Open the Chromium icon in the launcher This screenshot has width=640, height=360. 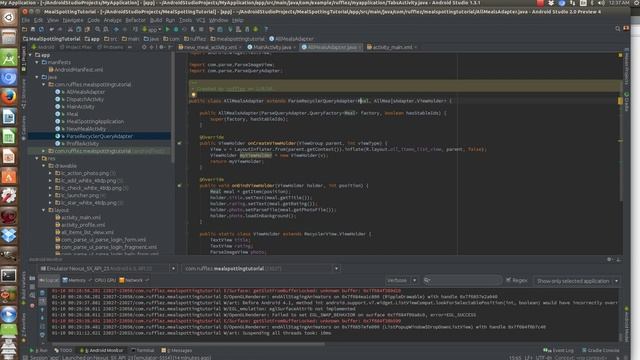click(9, 77)
